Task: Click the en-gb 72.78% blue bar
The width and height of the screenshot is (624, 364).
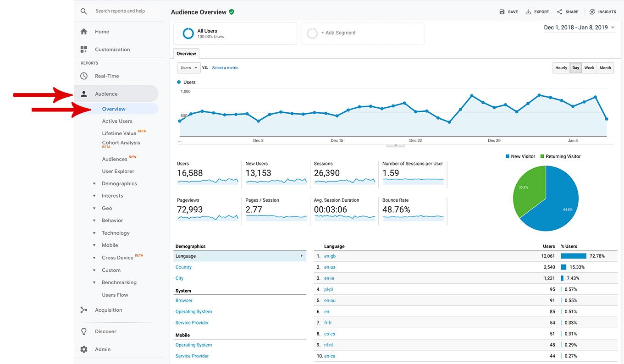Action: (574, 256)
